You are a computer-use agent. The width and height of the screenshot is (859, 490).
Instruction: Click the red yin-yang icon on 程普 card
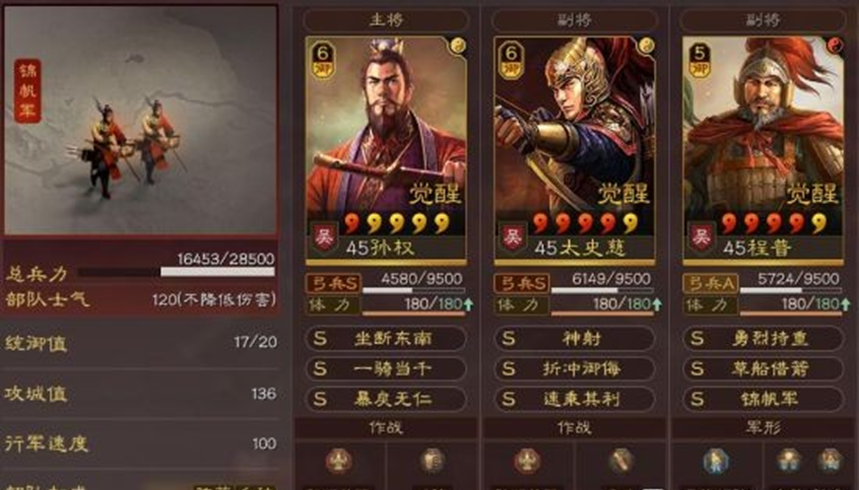pos(835,46)
